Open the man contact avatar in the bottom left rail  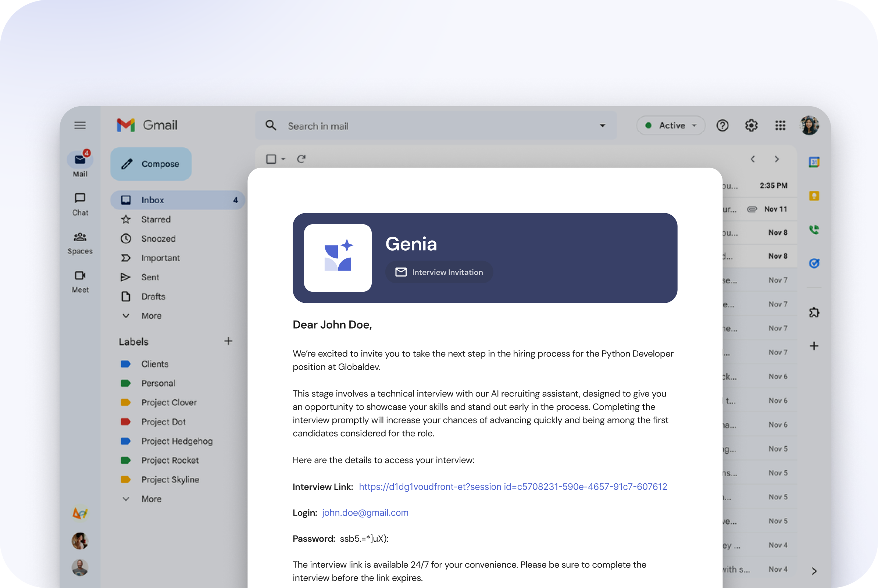[80, 568]
